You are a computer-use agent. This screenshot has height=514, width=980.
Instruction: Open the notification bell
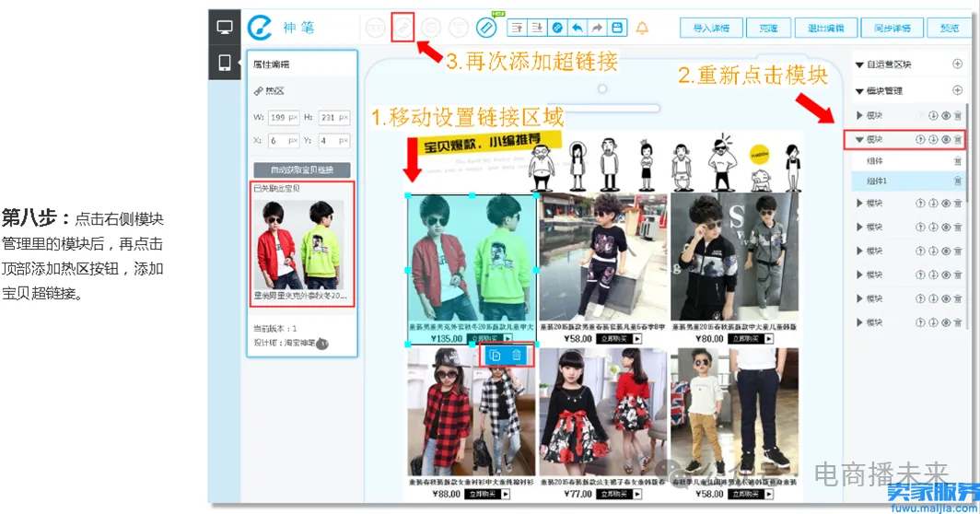pos(643,28)
